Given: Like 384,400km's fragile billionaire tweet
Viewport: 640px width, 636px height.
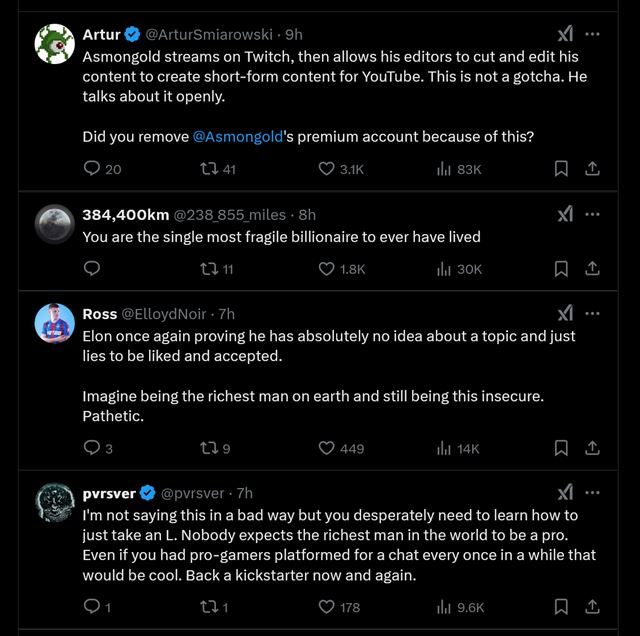Looking at the screenshot, I should (326, 268).
